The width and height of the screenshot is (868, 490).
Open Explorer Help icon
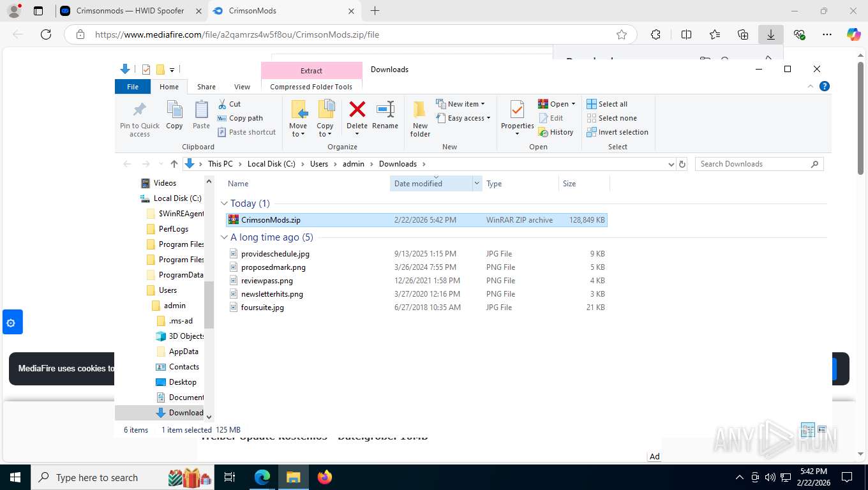tap(824, 86)
